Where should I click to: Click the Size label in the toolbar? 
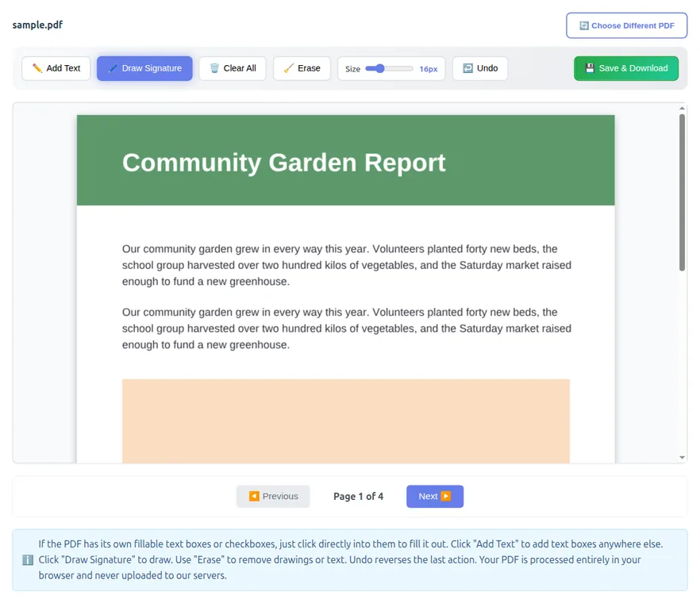click(352, 69)
